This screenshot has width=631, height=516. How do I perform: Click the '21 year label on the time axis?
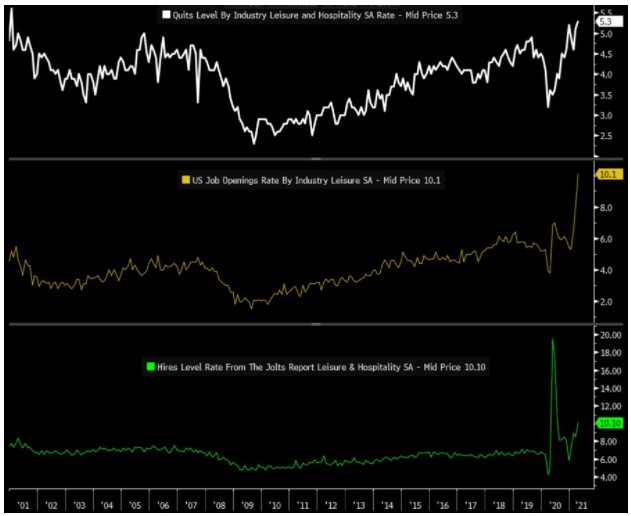(x=581, y=505)
